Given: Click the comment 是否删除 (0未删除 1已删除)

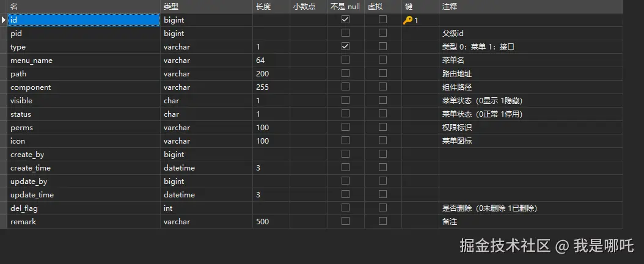Looking at the screenshot, I should click(x=489, y=208).
